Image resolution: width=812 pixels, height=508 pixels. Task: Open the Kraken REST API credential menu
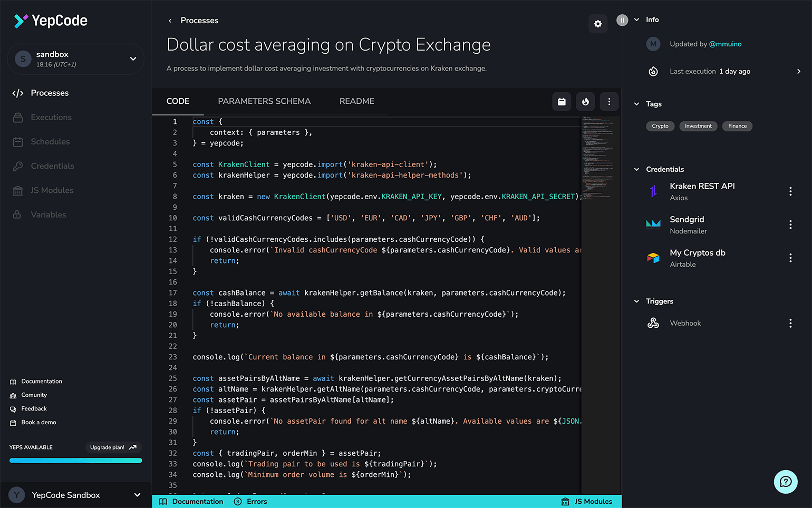coord(790,191)
